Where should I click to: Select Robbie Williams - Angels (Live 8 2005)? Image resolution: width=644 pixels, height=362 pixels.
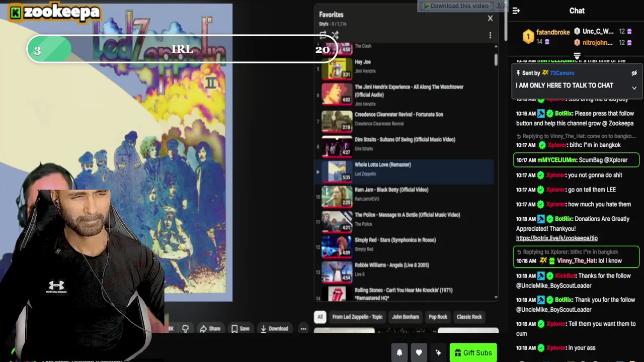coord(405,271)
